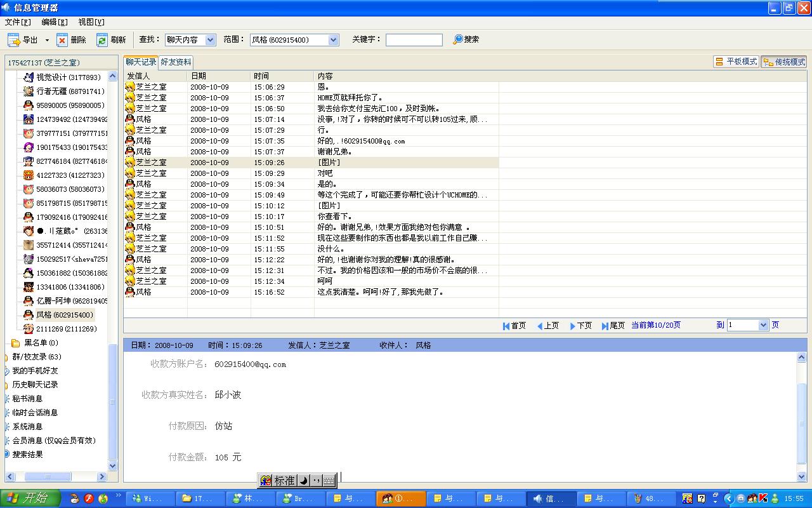This screenshot has width=812, height=508.
Task: Click the avatar of contact 124739492
Action: [28, 119]
